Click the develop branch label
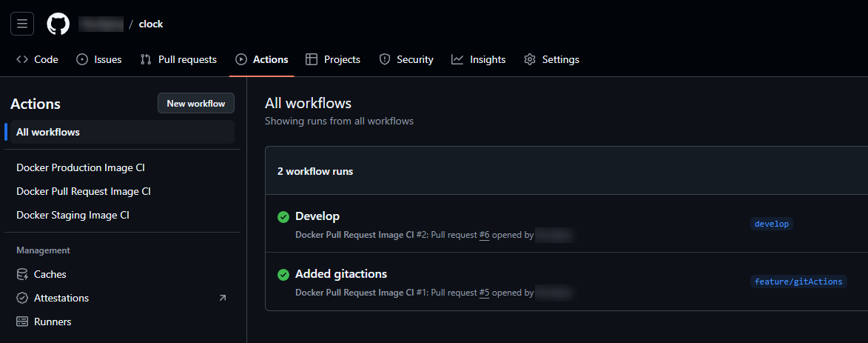 [x=772, y=224]
